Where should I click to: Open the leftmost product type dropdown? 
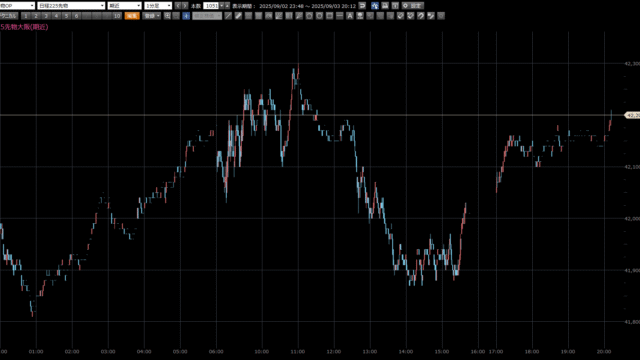tap(17, 6)
